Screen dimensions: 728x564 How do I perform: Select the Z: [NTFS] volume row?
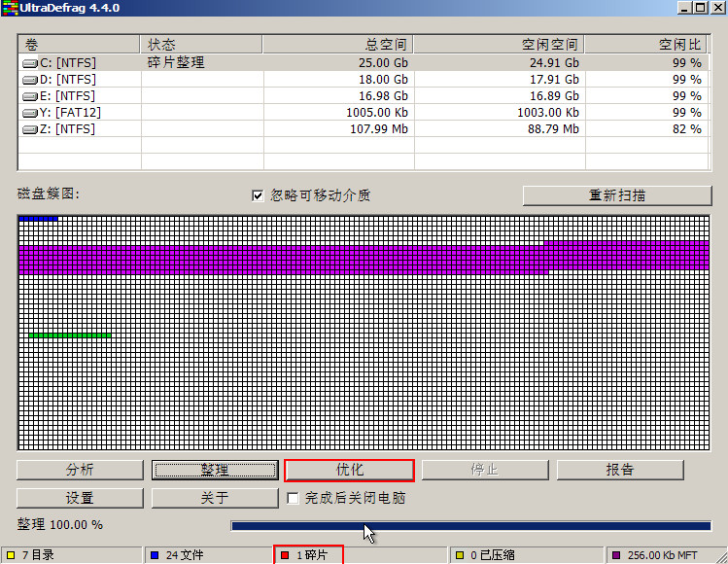pos(364,129)
